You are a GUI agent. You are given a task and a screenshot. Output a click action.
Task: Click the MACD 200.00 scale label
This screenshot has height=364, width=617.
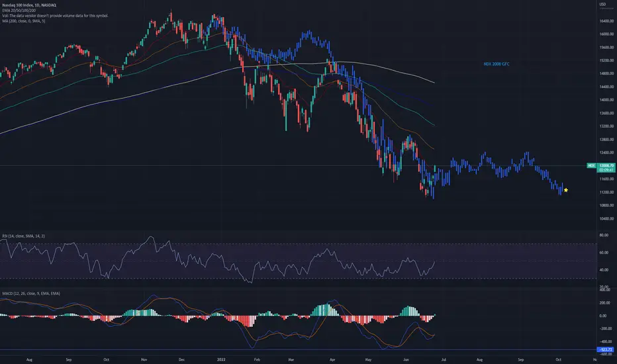[605, 302]
